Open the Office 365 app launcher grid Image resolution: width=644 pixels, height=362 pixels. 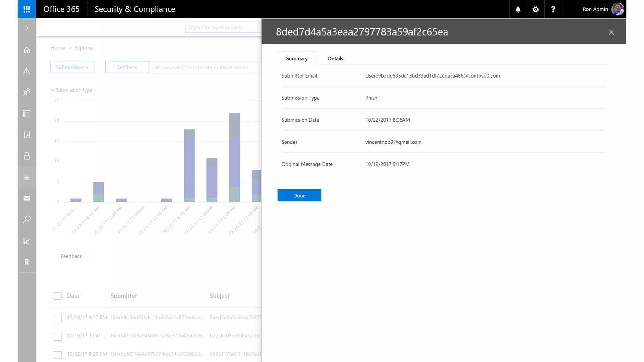(x=27, y=9)
